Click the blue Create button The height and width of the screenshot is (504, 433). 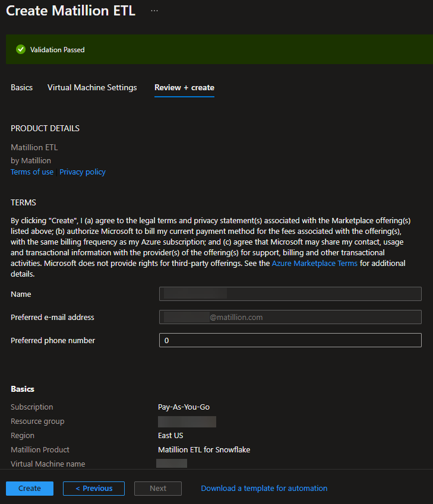click(x=30, y=488)
